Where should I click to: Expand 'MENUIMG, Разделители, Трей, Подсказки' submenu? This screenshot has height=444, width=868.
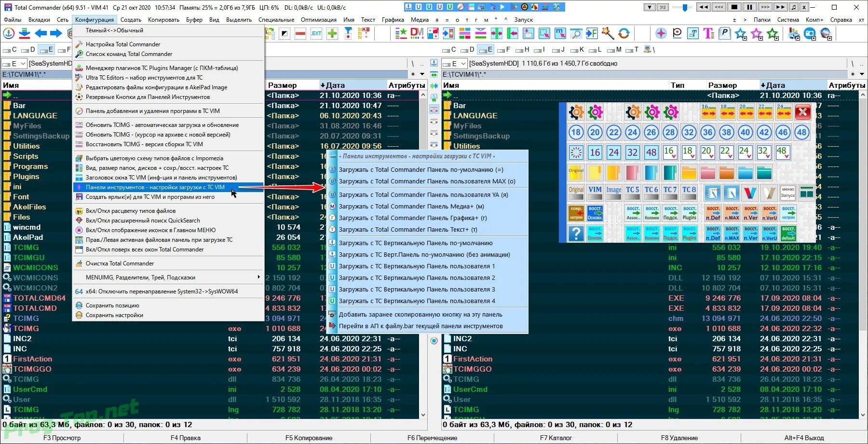[168, 277]
